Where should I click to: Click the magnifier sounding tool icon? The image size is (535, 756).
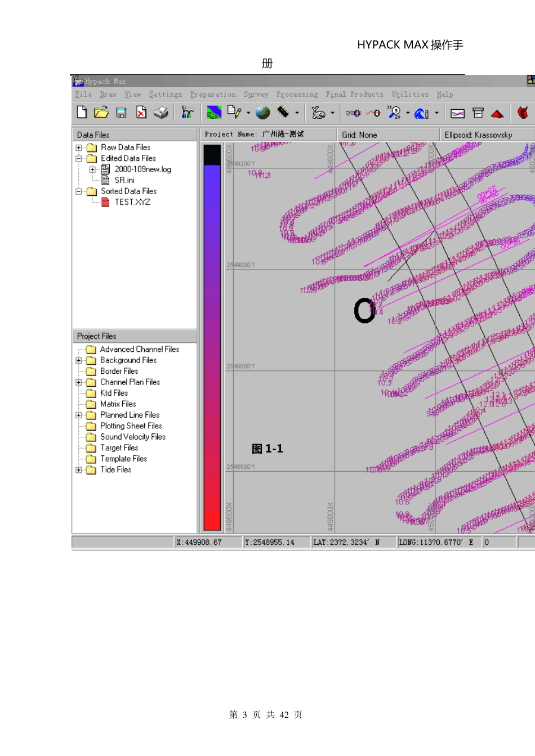(x=394, y=113)
